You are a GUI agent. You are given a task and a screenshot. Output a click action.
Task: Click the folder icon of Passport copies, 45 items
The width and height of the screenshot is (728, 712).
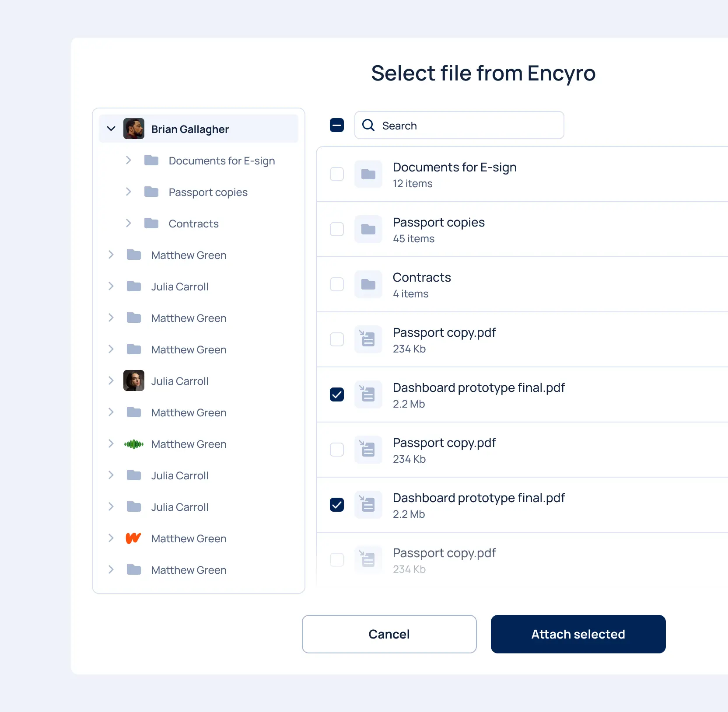click(x=368, y=229)
